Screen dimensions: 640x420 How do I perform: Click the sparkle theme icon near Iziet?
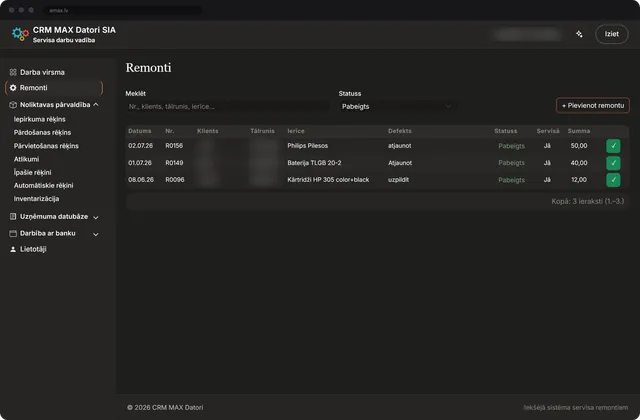click(579, 34)
